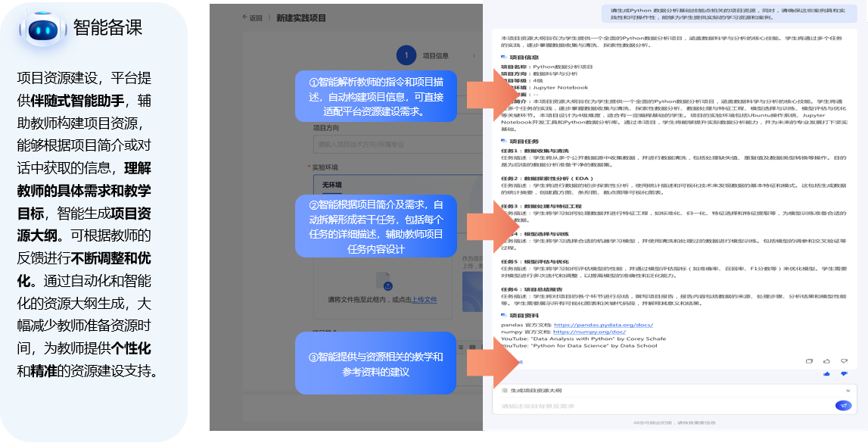Click the file upload icon in the drop zone
Viewport: 868px width, 446px height.
pyautogui.click(x=384, y=280)
